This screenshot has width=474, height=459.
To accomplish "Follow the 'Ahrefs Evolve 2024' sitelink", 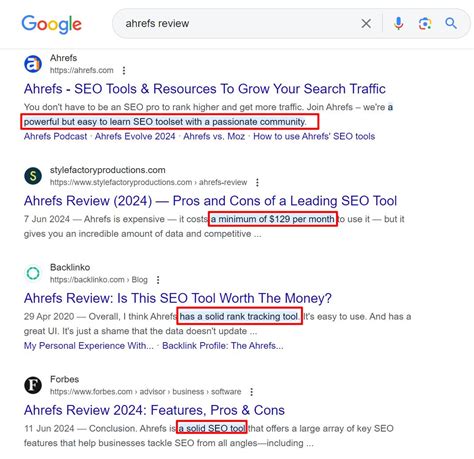I will coord(135,136).
